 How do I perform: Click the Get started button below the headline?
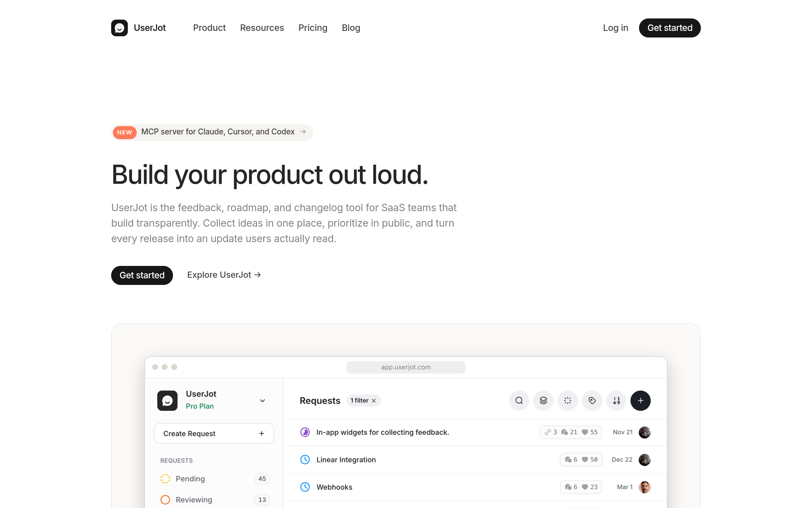tap(142, 275)
